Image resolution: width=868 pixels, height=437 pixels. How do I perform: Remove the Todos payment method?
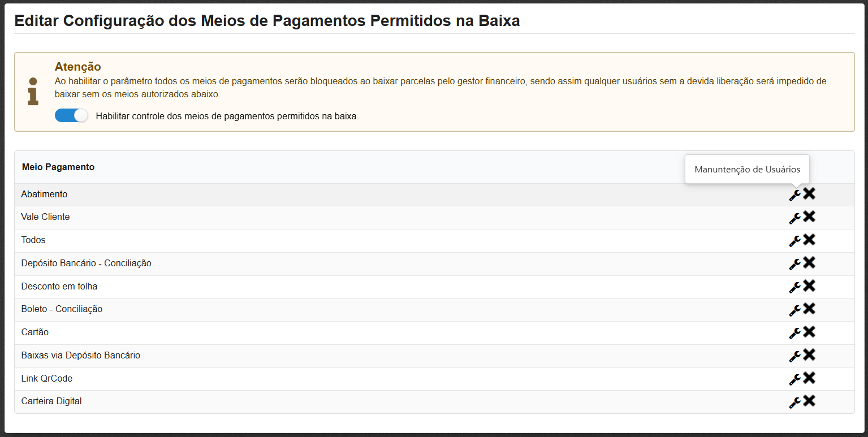(809, 240)
